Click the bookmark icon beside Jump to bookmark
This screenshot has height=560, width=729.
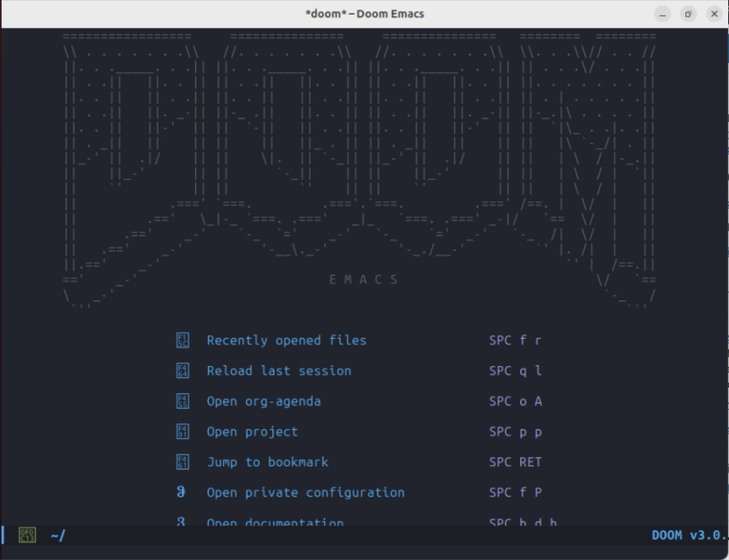click(x=181, y=462)
